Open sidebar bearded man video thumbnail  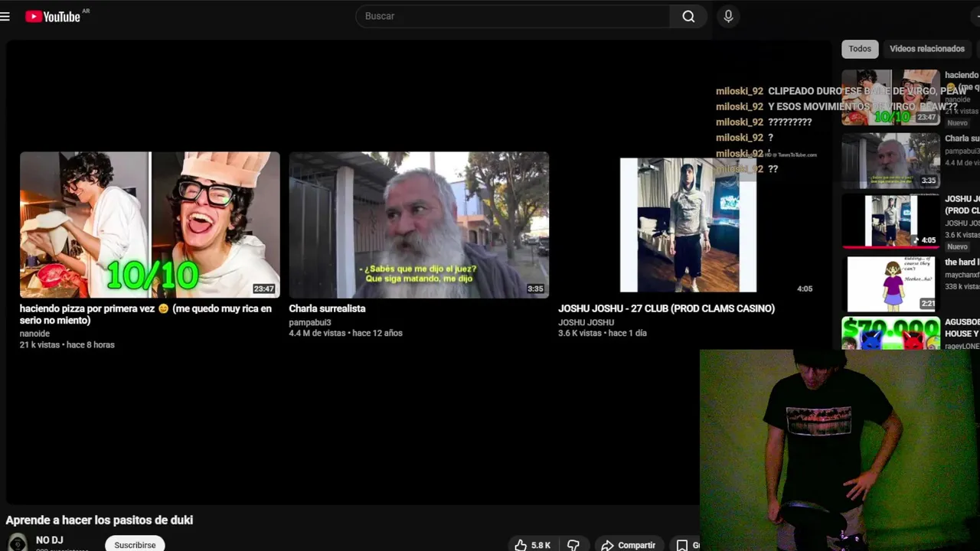pos(890,161)
